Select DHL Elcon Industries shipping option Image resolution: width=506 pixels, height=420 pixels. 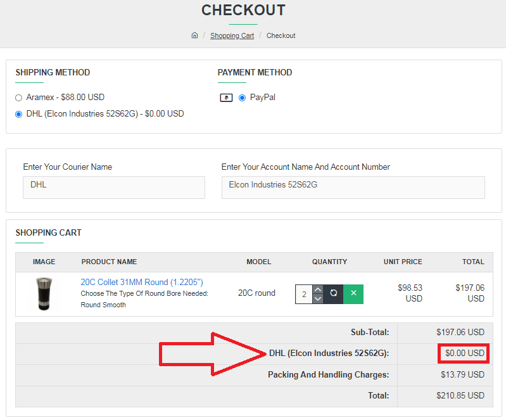pyautogui.click(x=19, y=114)
